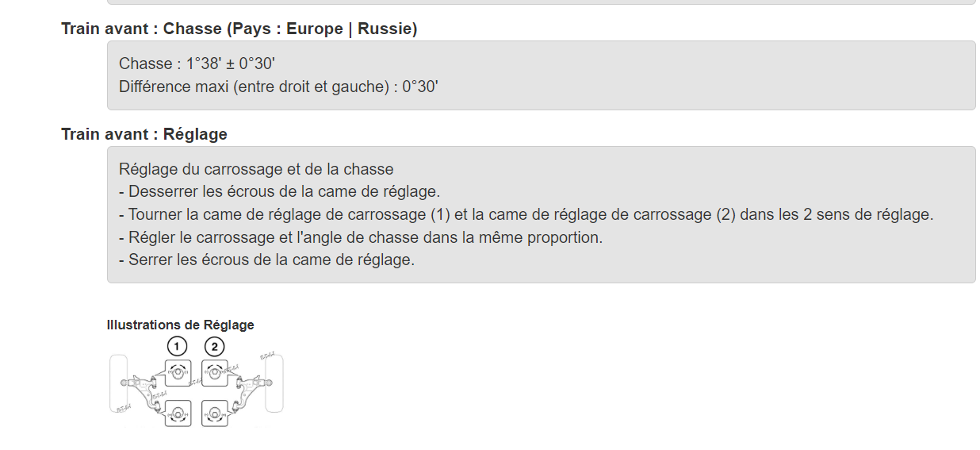Click the lower-left cam adjustment detail box

[178, 413]
